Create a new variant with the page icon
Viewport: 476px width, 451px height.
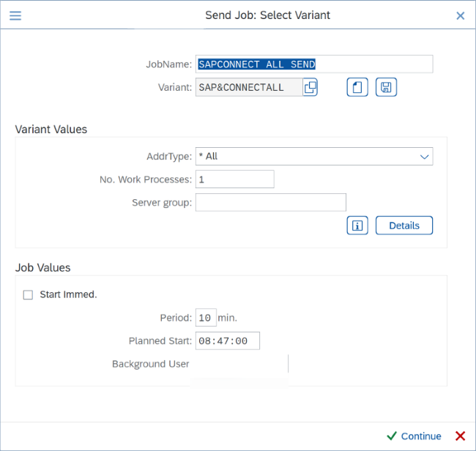pos(357,87)
